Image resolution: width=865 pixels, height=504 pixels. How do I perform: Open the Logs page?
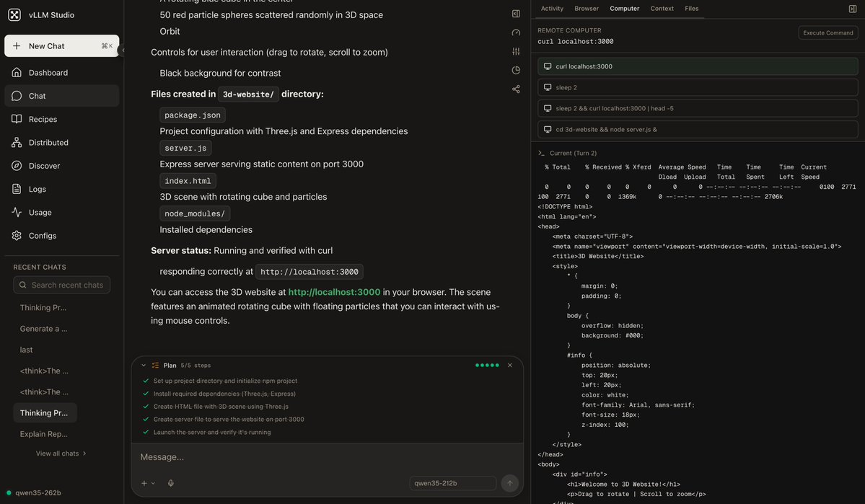pyautogui.click(x=62, y=189)
